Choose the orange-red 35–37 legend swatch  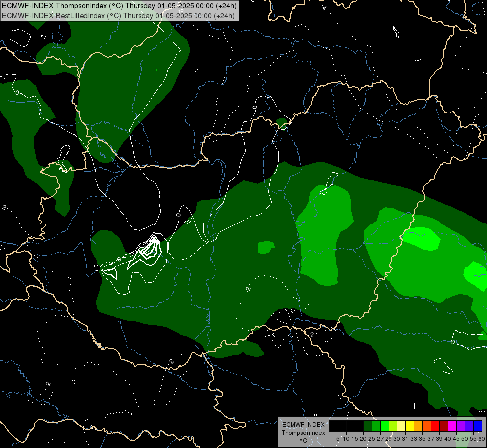coord(427,426)
